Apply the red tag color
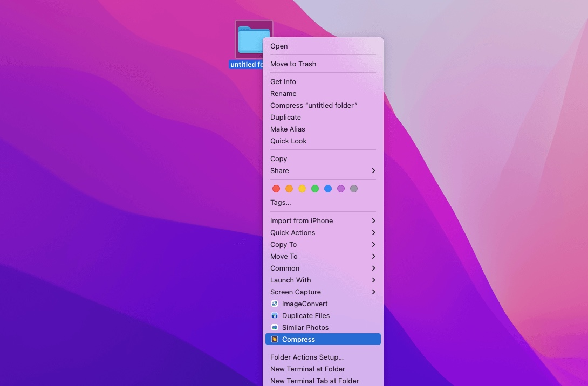 [276, 189]
